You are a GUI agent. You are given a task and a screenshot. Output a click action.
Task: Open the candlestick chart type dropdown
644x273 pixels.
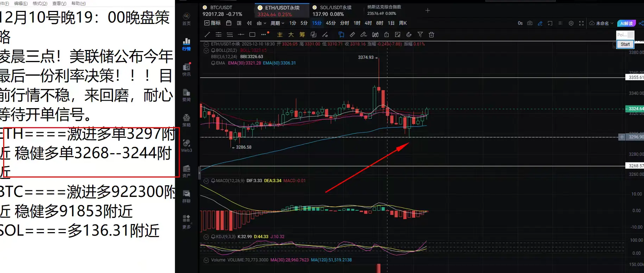[261, 23]
